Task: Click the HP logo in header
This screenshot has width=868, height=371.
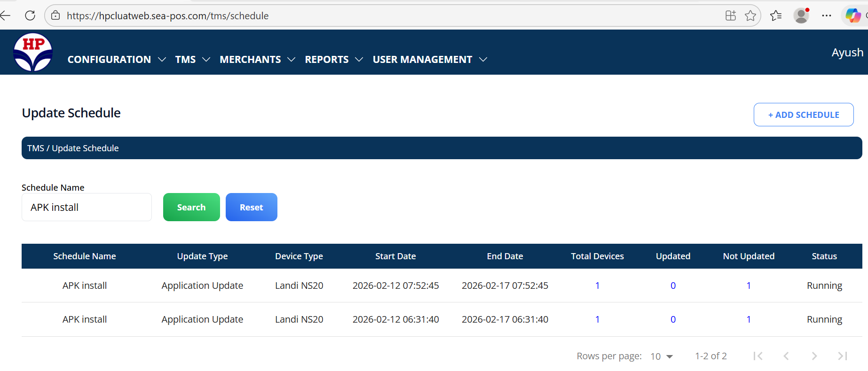Action: pos(33,52)
